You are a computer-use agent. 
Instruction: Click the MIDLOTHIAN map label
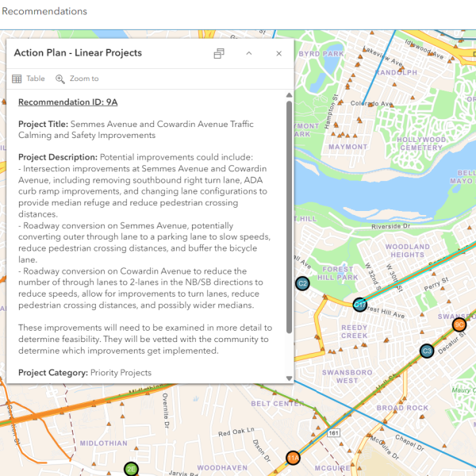103,443
